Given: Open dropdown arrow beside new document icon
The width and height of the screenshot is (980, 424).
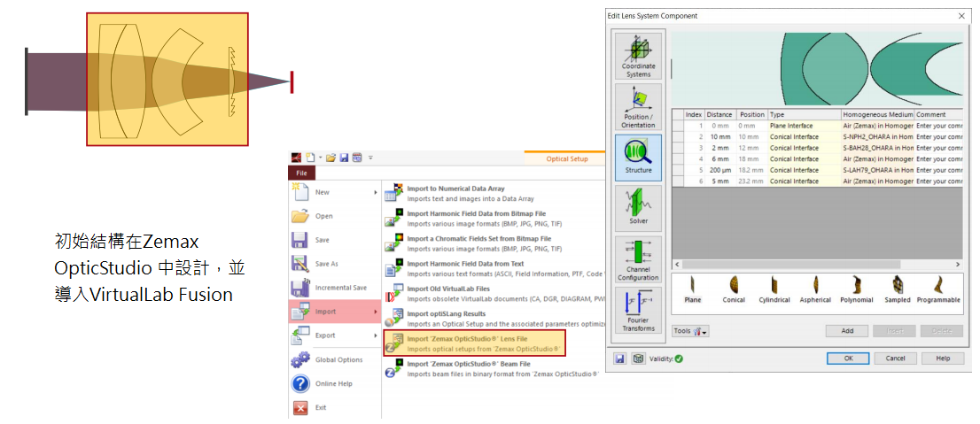Looking at the screenshot, I should tap(320, 158).
